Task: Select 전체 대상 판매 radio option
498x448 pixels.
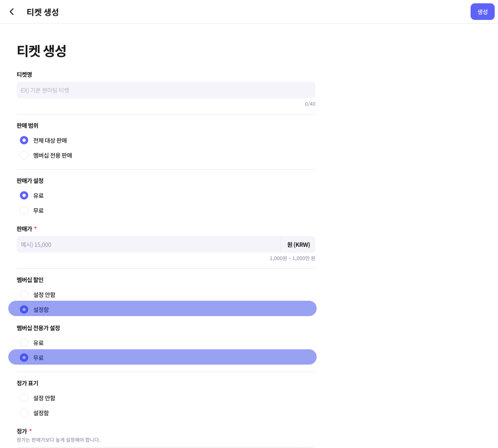Action: [x=24, y=140]
